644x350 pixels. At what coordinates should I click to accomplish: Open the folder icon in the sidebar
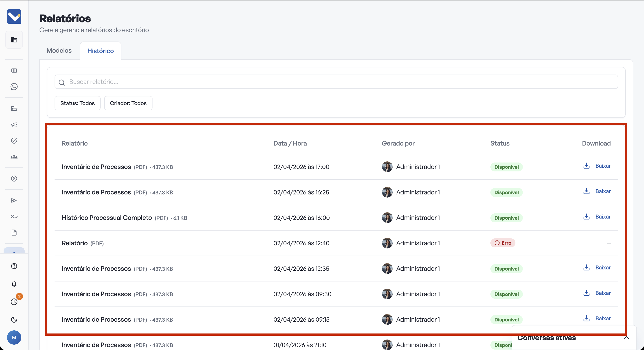coord(14,108)
